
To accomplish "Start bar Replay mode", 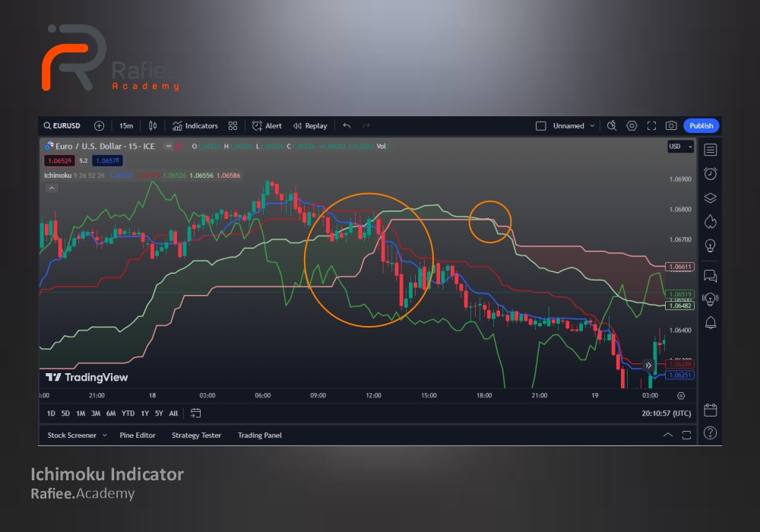I will tap(310, 126).
